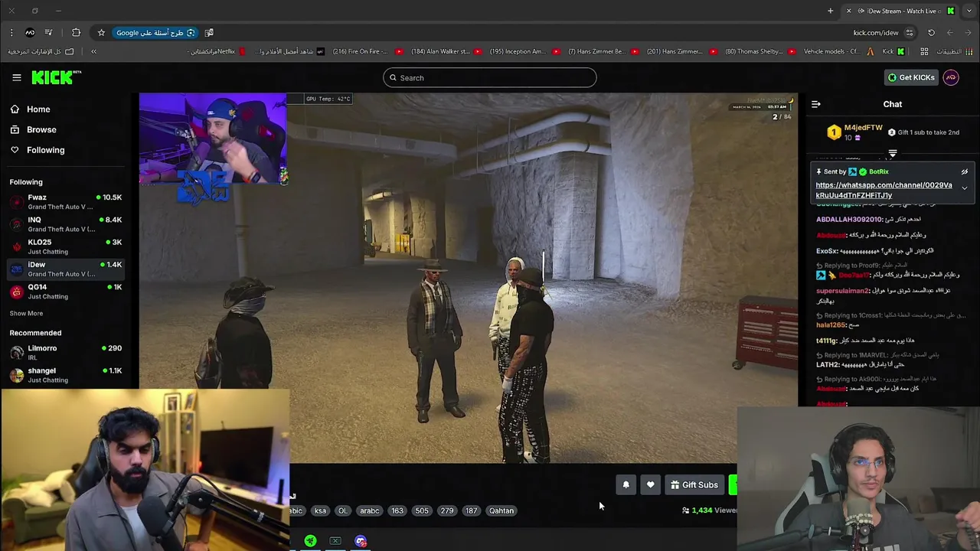980x551 pixels.
Task: Expand Show more followed channels
Action: tap(26, 314)
